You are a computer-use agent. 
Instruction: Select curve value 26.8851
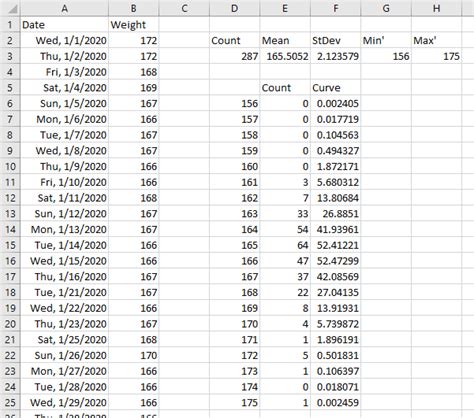(335, 213)
